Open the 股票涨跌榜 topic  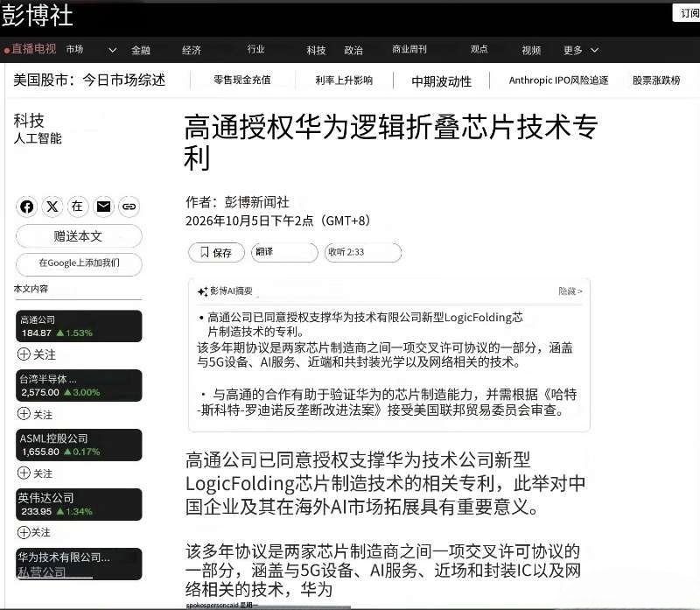click(x=656, y=81)
